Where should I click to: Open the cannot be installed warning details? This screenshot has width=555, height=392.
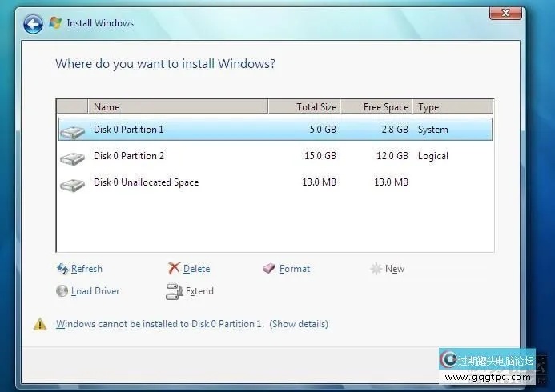[x=298, y=324]
